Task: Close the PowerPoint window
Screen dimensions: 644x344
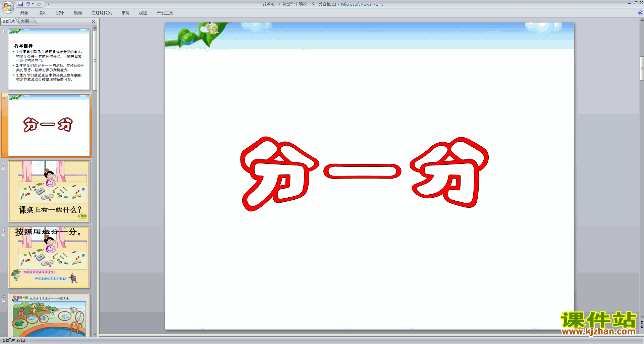Action: pos(641,3)
